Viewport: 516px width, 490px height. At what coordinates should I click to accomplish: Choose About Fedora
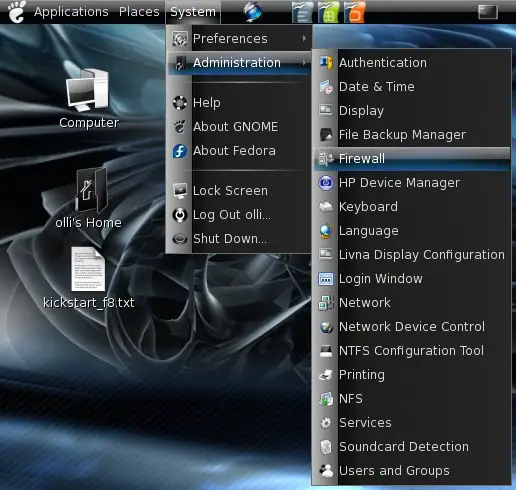239,151
